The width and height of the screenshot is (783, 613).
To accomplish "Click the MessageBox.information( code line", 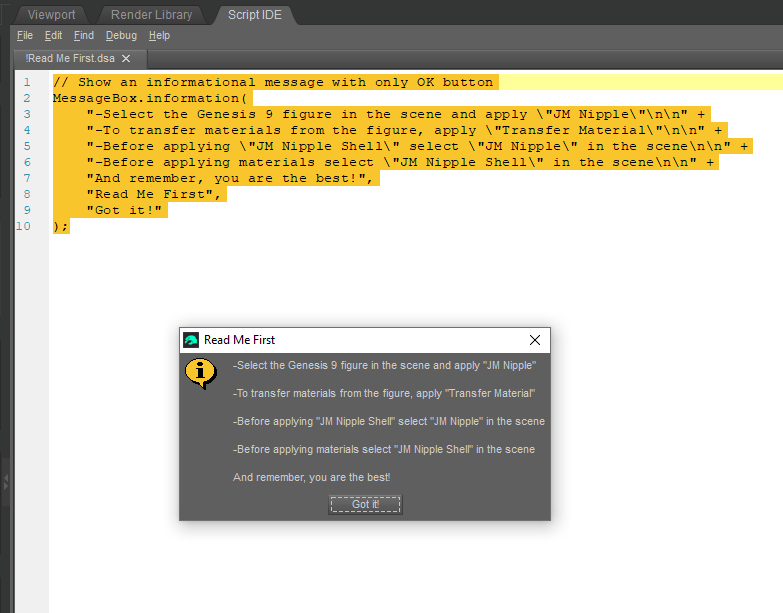I will coord(150,98).
